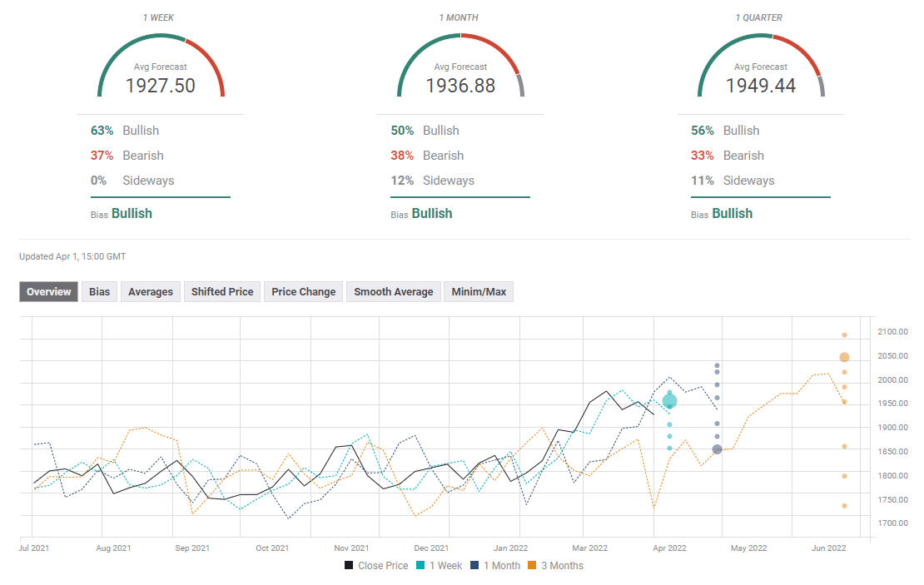Open the Bias chart tab
Screen dimensions: 924x585
pos(100,291)
